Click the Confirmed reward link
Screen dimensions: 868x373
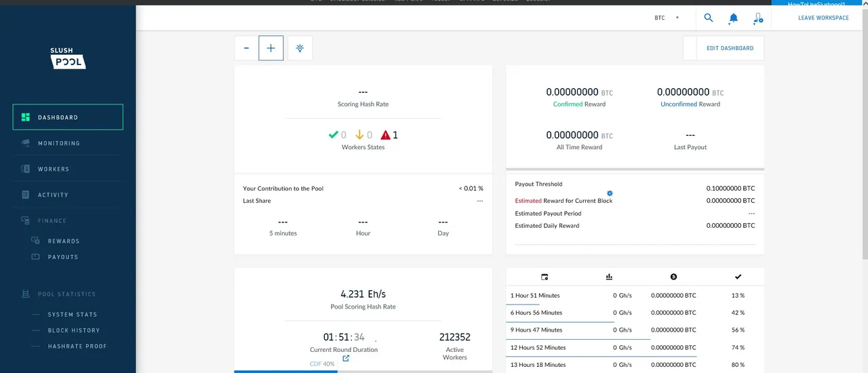pyautogui.click(x=568, y=104)
